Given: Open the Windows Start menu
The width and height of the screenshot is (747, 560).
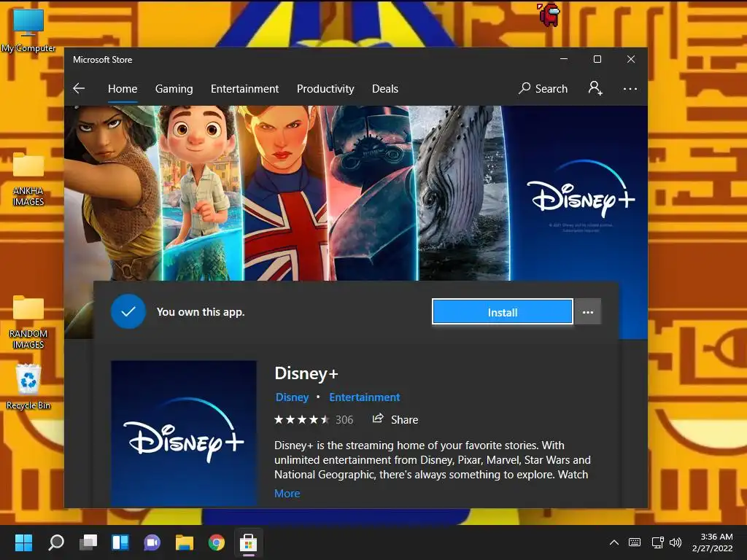Looking at the screenshot, I should tap(23, 542).
